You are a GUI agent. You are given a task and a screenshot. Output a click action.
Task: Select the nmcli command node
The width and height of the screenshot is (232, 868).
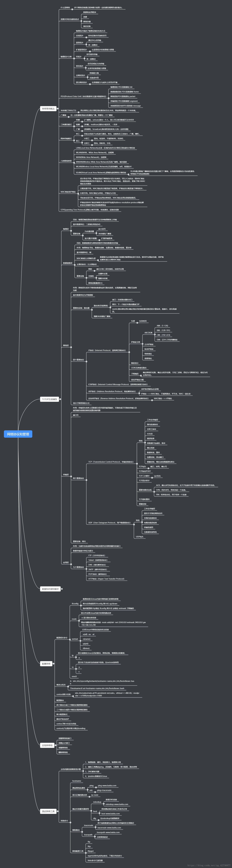coord(74,676)
